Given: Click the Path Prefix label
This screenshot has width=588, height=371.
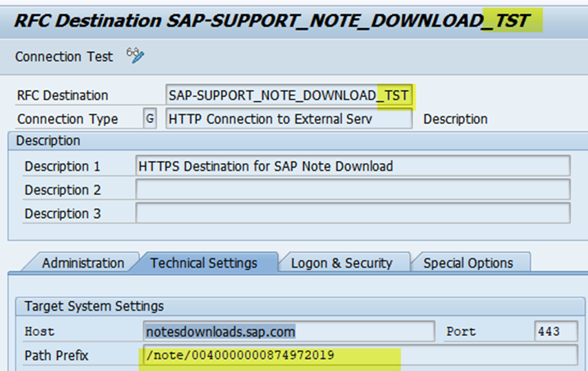Looking at the screenshot, I should coord(56,355).
